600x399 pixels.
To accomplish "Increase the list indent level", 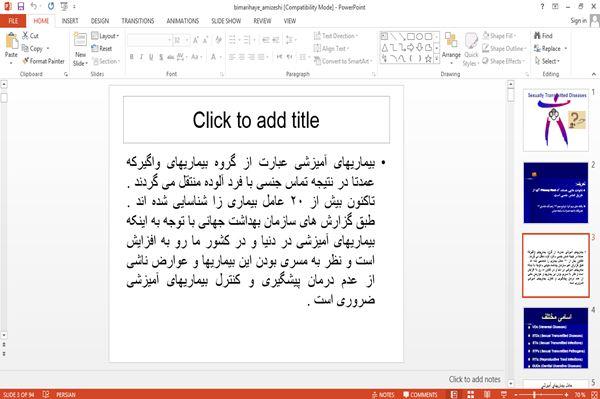I will 276,40.
